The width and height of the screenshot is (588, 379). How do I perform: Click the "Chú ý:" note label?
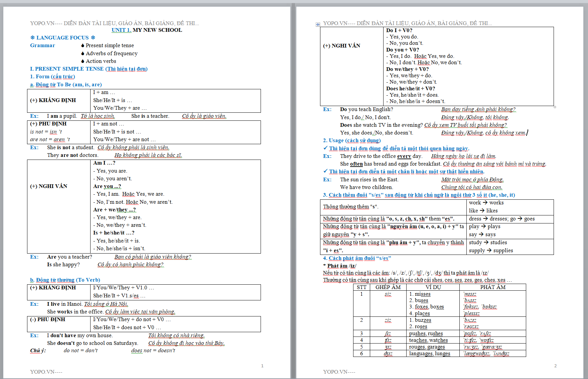pos(38,351)
